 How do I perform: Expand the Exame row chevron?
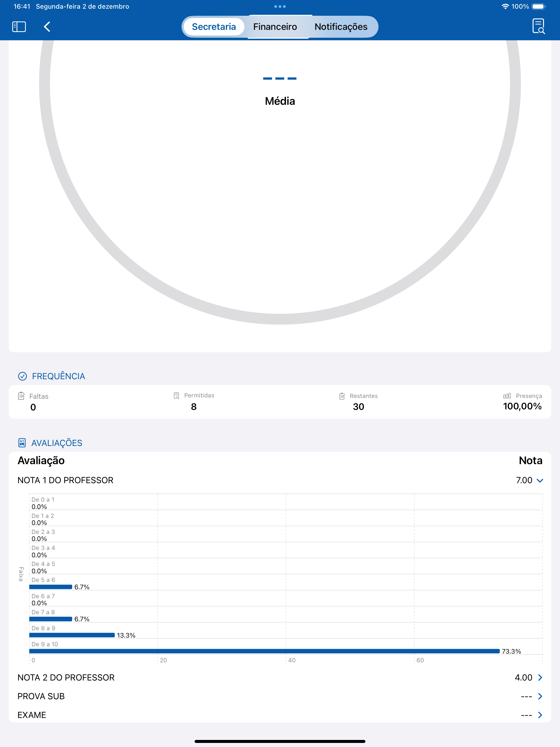540,715
